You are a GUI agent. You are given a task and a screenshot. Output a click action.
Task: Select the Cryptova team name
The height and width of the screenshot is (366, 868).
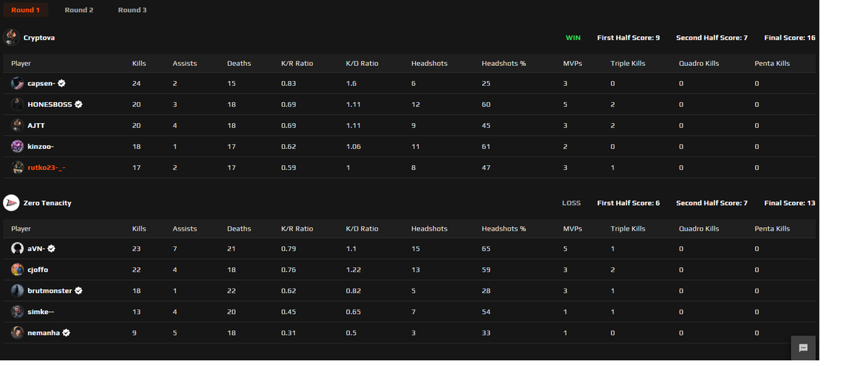point(39,38)
